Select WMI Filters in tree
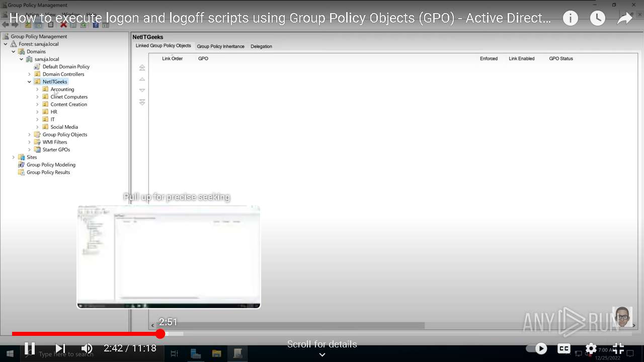Screen dimensions: 644x362 click(x=55, y=142)
